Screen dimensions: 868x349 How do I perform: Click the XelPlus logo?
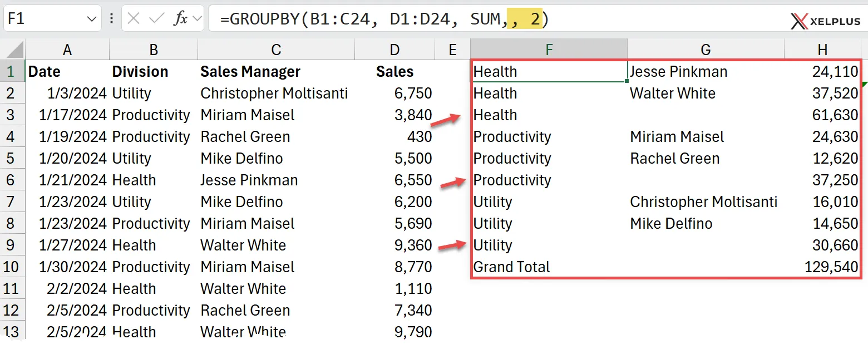pyautogui.click(x=825, y=21)
